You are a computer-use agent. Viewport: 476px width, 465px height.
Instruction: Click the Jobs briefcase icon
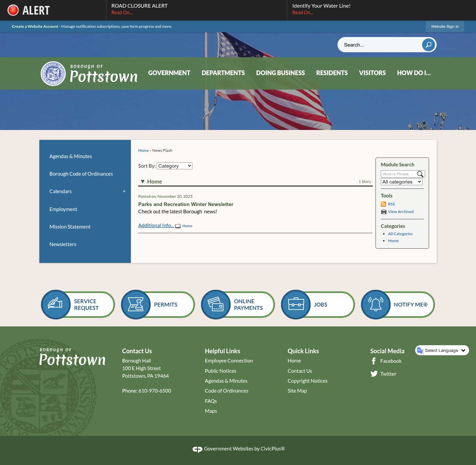pyautogui.click(x=296, y=304)
